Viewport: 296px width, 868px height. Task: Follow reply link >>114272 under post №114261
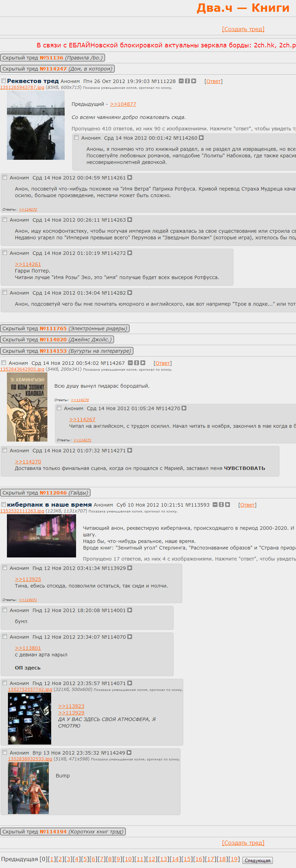click(x=28, y=210)
